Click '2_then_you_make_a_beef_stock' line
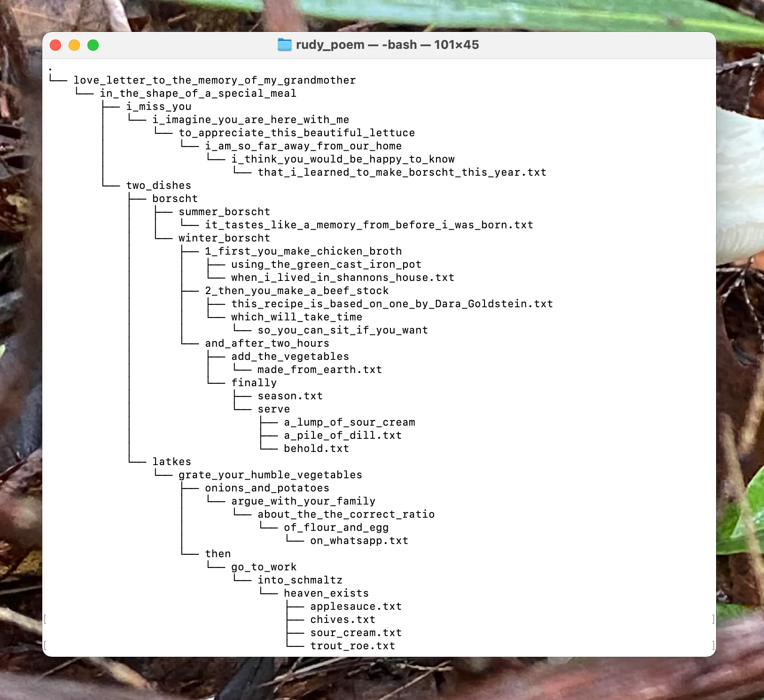Image resolution: width=764 pixels, height=700 pixels. [296, 291]
